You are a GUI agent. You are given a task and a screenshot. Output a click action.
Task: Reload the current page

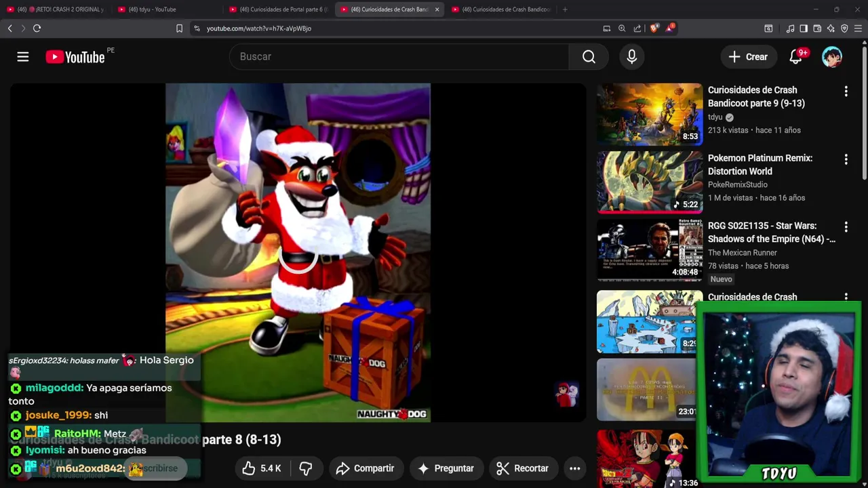pos(37,28)
